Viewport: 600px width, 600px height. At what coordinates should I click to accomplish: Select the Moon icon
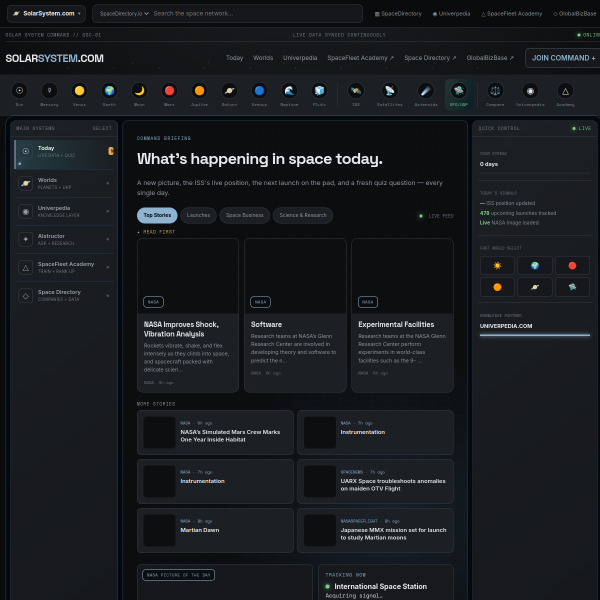[x=139, y=94]
